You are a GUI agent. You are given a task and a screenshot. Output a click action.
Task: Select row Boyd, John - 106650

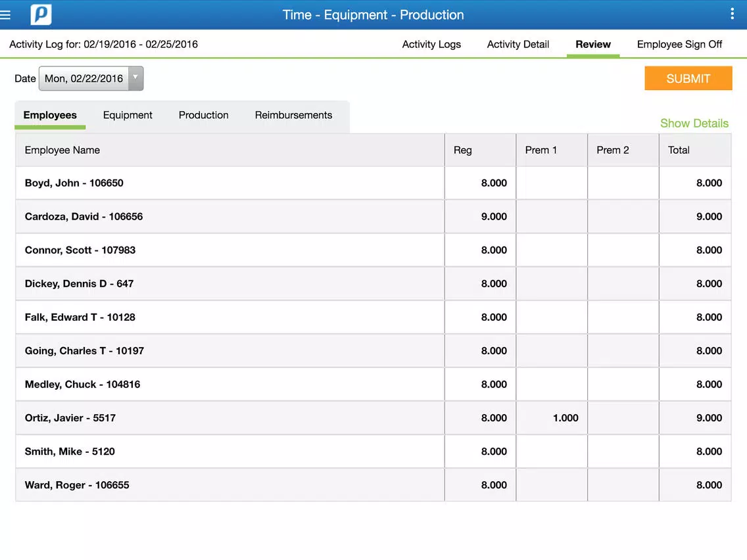pos(373,183)
